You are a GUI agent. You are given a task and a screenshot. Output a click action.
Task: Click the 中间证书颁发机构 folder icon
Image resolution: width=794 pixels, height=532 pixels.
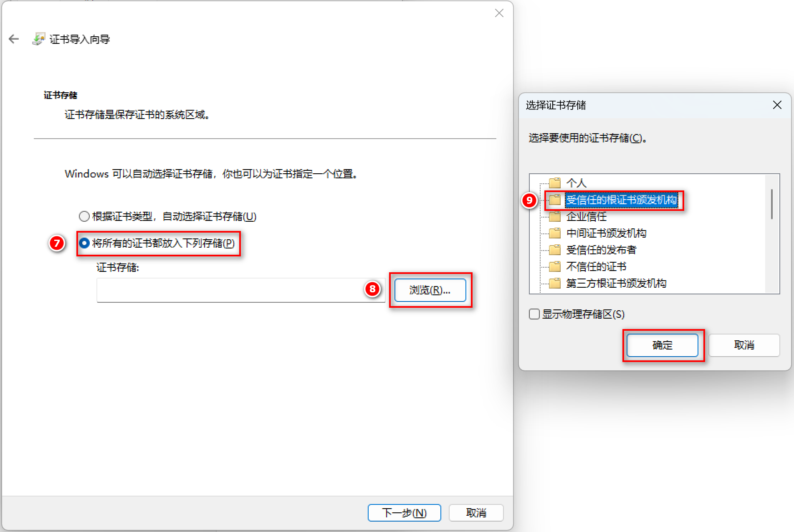[x=555, y=233]
